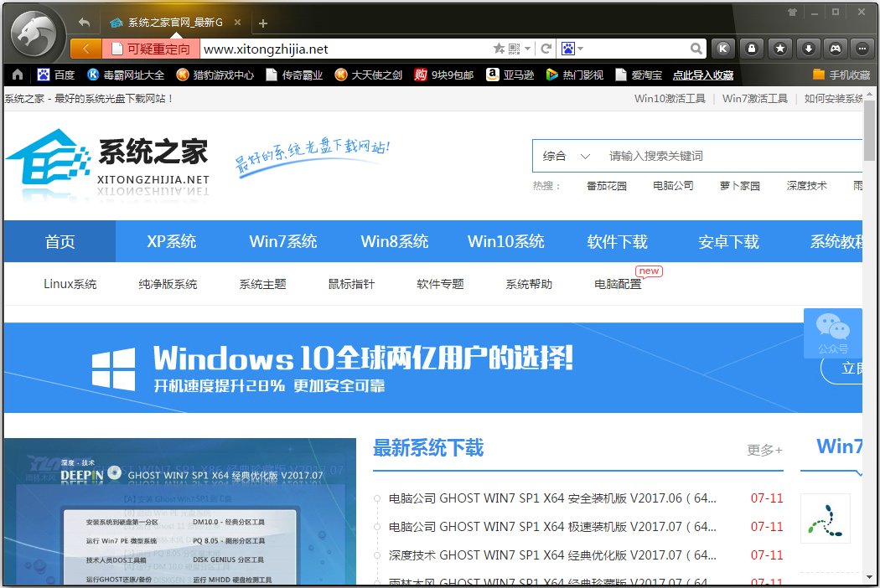880x588 pixels.
Task: Open 电脑公司 GHOST WIN7 安全装机版 V2017.06 entry
Action: [552, 498]
